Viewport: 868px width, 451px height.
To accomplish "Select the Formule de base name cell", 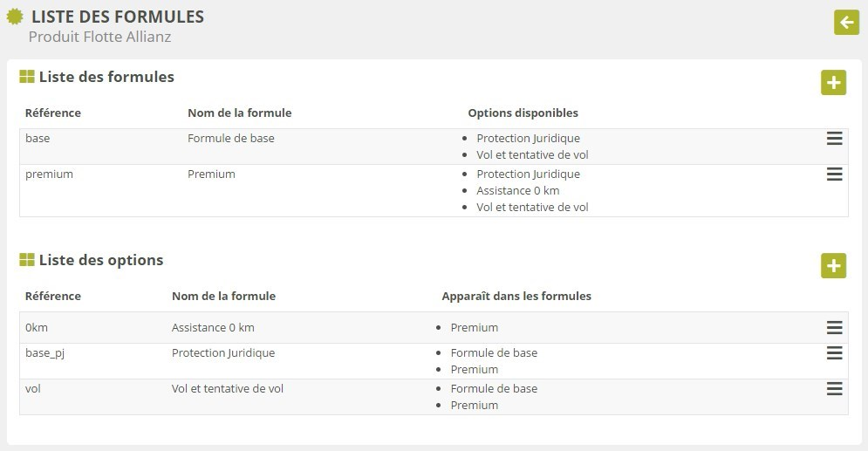I will pyautogui.click(x=231, y=138).
